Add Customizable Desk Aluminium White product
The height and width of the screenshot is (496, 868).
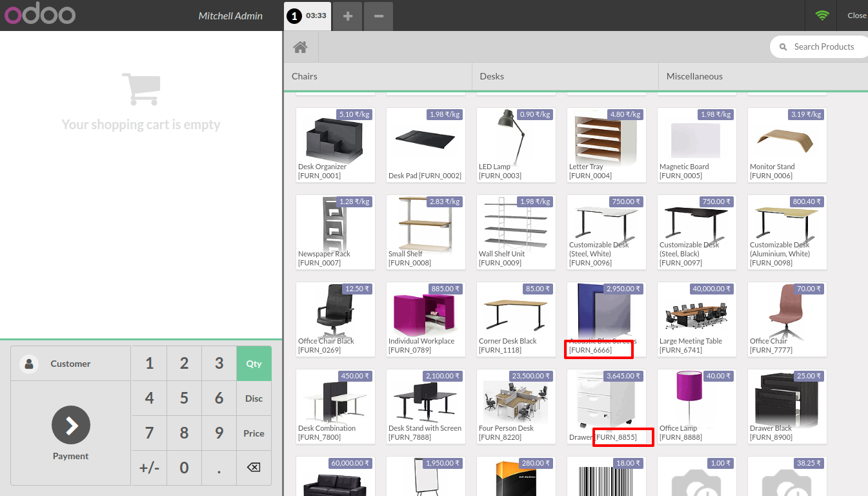coord(787,232)
